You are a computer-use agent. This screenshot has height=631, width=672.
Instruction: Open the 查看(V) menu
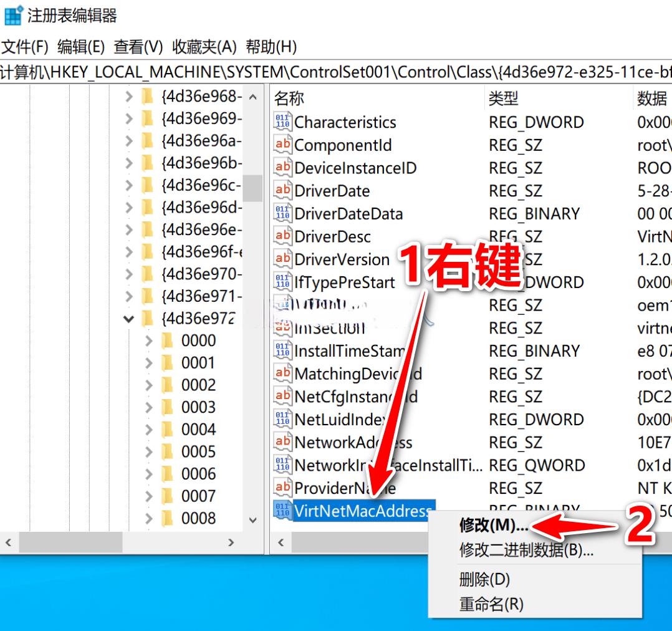[x=138, y=47]
